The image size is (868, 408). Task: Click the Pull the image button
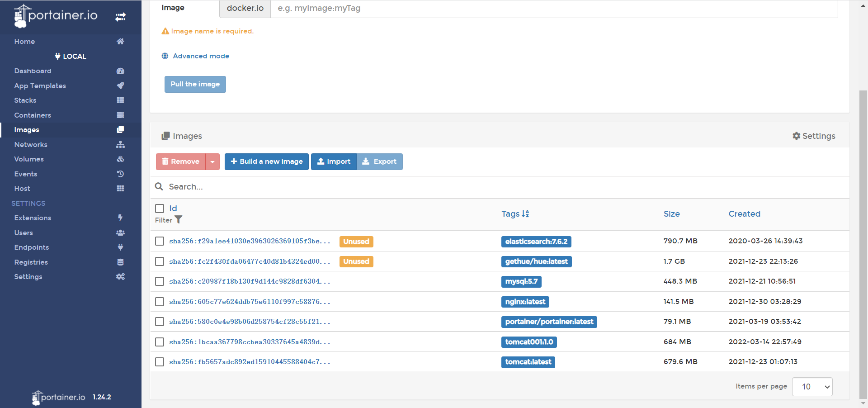195,84
